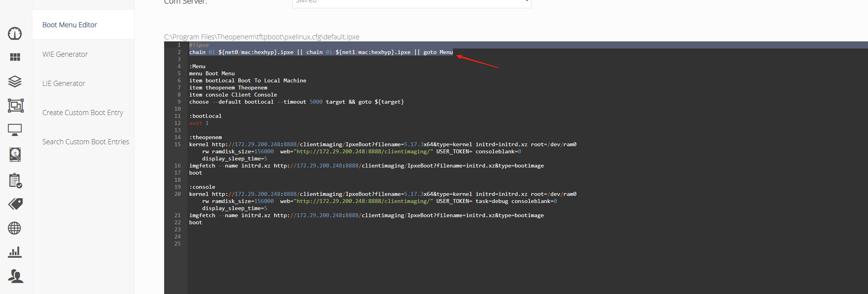868x294 pixels.
Task: Click 'boot' on line 22
Action: point(196,222)
